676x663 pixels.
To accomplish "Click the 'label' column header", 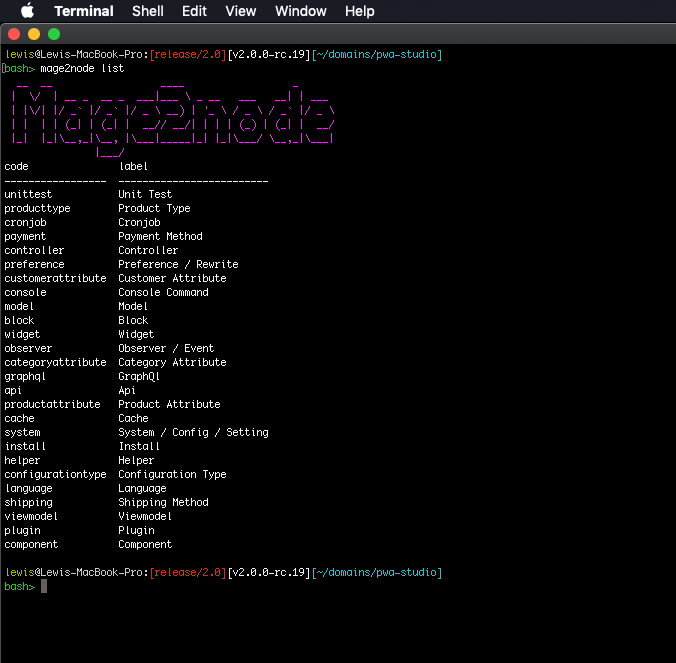I will click(x=133, y=166).
